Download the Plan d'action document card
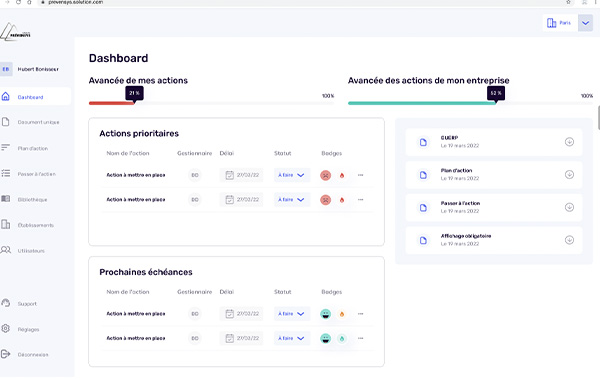 [x=569, y=175]
